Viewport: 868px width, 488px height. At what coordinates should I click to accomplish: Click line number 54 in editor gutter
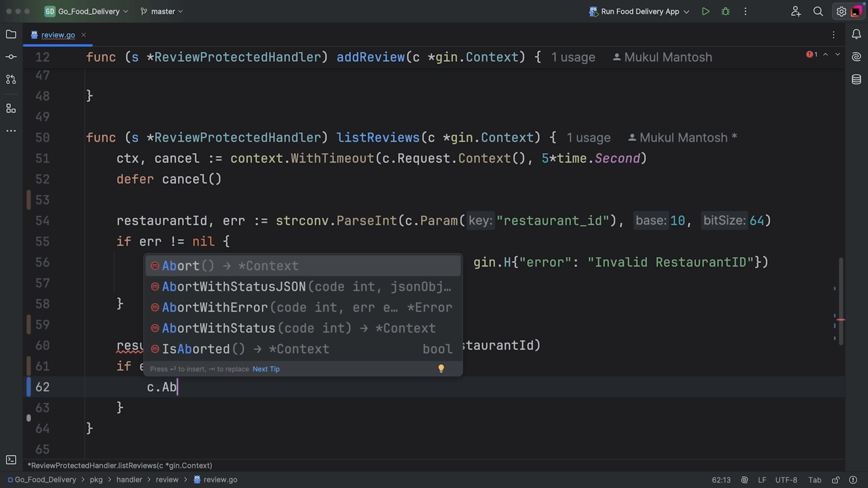point(42,221)
